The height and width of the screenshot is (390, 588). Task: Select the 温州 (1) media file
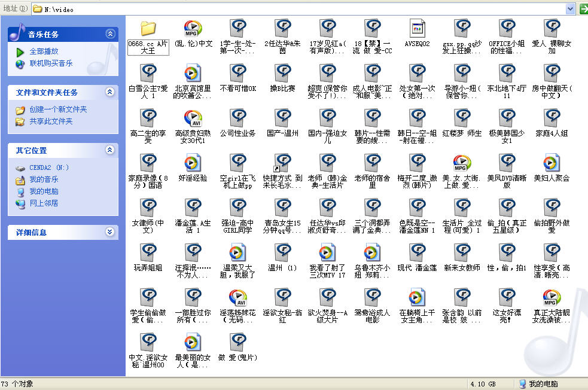pyautogui.click(x=282, y=252)
